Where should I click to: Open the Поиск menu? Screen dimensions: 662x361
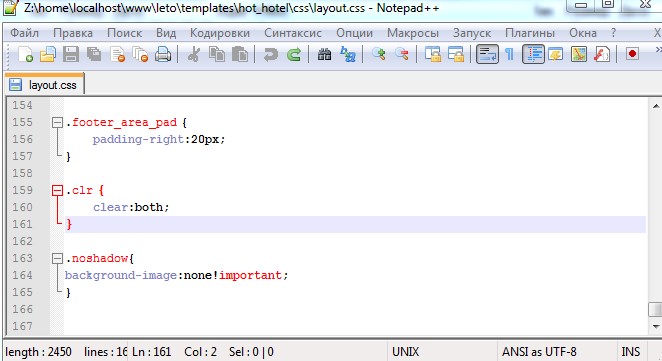point(125,33)
